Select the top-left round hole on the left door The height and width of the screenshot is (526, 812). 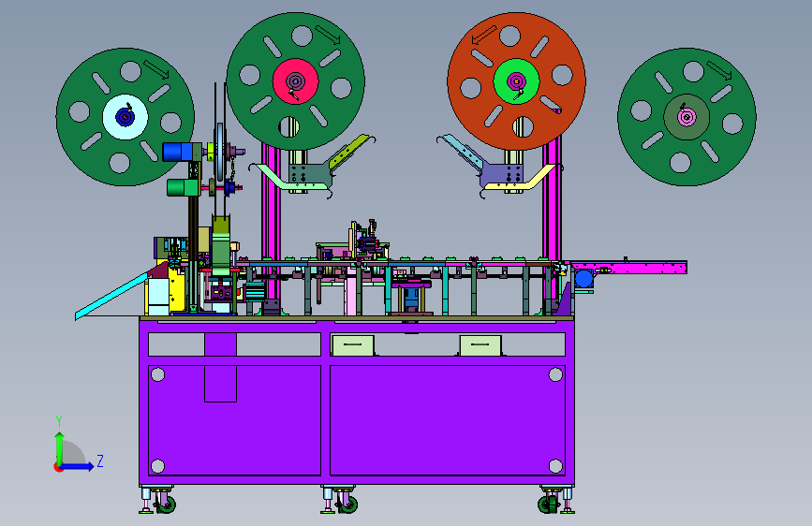click(158, 374)
